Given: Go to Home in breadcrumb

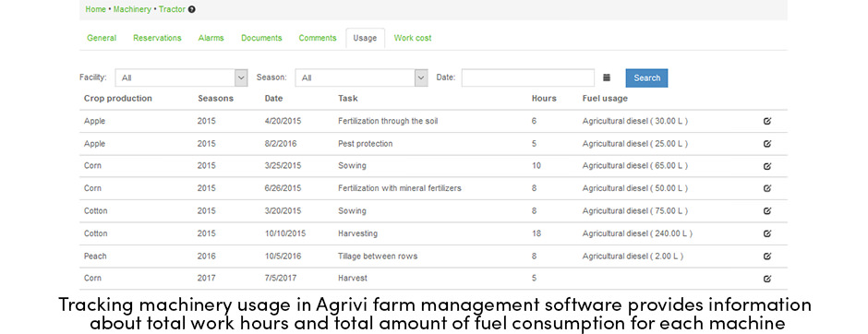Looking at the screenshot, I should pyautogui.click(x=96, y=9).
